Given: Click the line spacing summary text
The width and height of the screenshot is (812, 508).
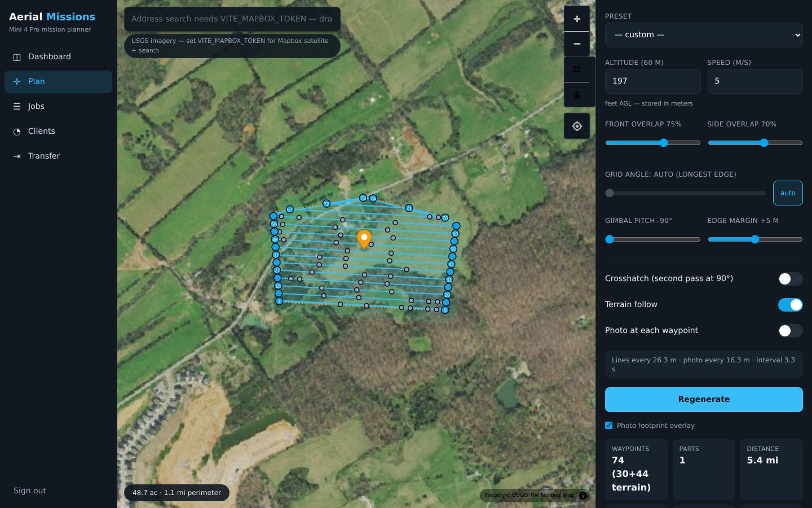Looking at the screenshot, I should (x=704, y=365).
